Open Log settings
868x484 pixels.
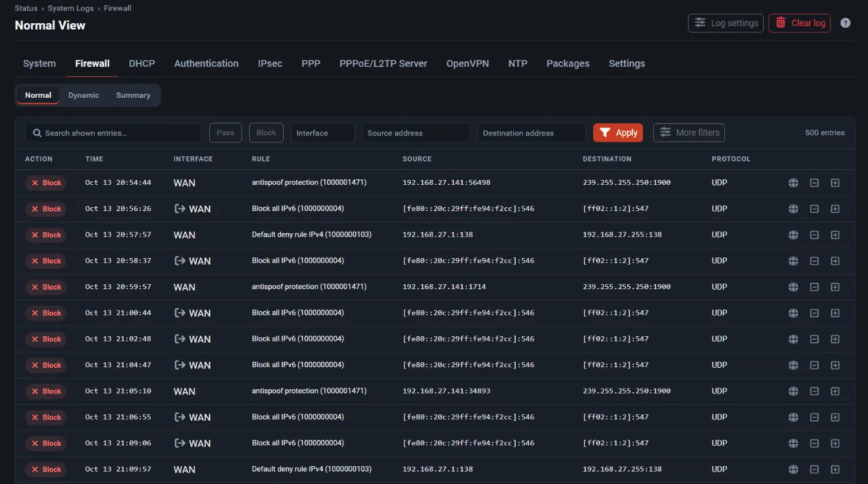click(726, 23)
